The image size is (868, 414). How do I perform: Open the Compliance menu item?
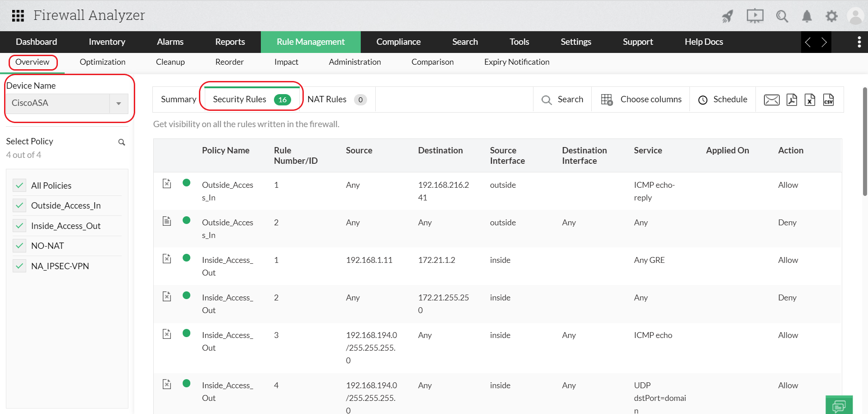[398, 42]
